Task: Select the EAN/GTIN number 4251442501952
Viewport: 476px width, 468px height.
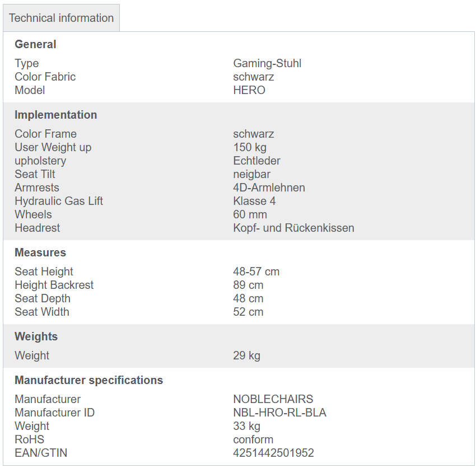Action: pos(273,453)
